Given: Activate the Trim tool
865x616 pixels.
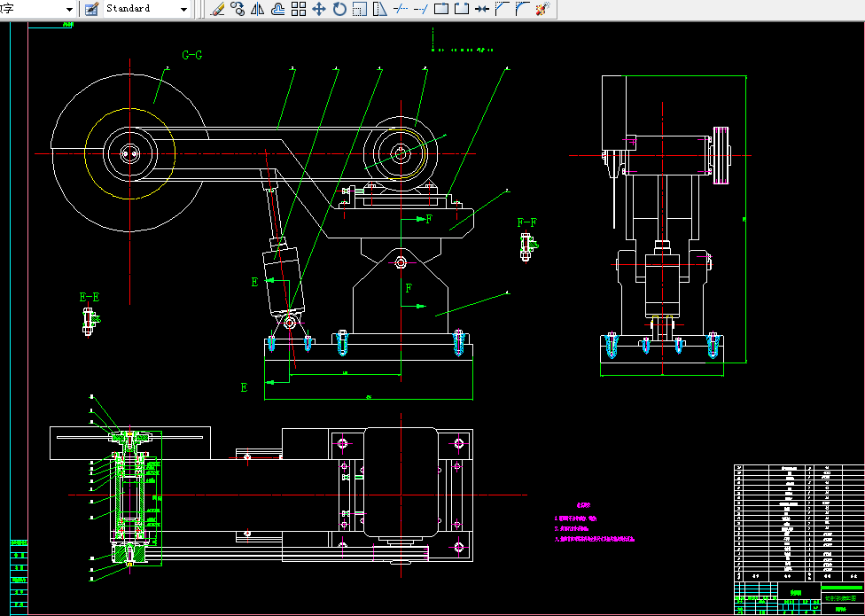Looking at the screenshot, I should [401, 9].
